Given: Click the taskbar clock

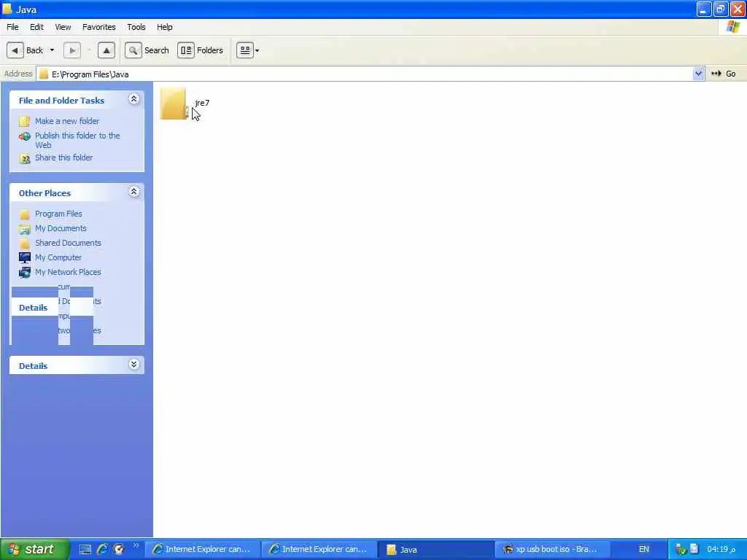Looking at the screenshot, I should click(x=721, y=549).
